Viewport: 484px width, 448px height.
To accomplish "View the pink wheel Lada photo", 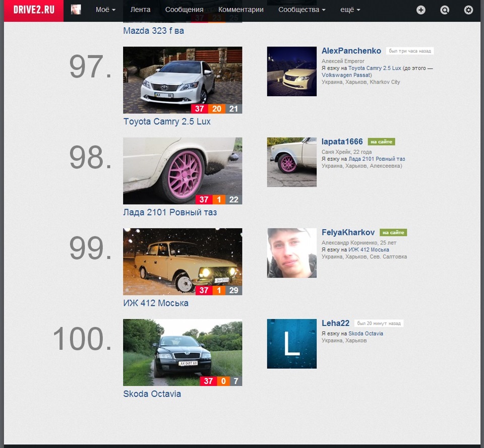I will click(183, 171).
